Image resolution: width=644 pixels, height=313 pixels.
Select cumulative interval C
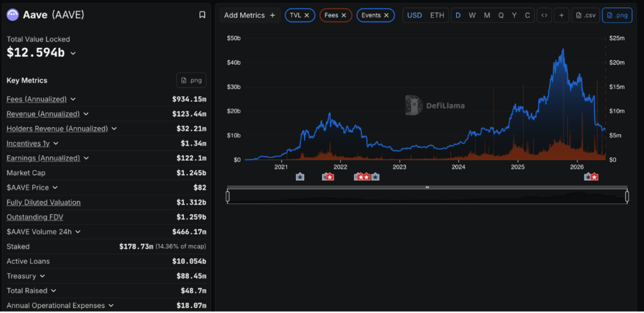[x=528, y=15]
